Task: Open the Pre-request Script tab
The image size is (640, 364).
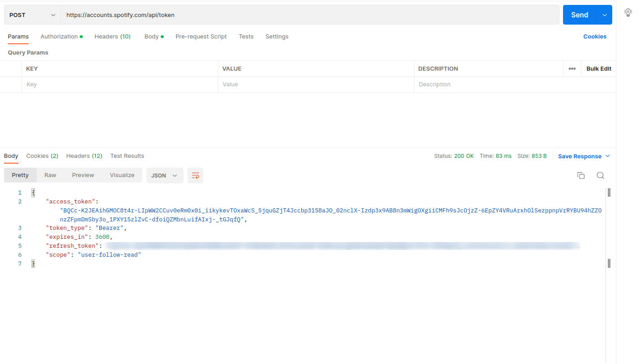Action: [x=201, y=36]
